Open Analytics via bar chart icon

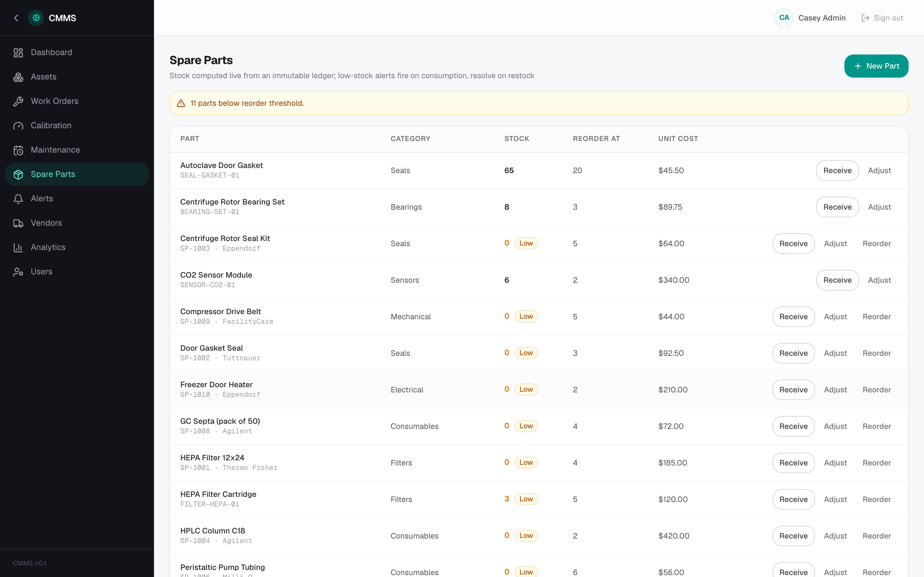(18, 248)
